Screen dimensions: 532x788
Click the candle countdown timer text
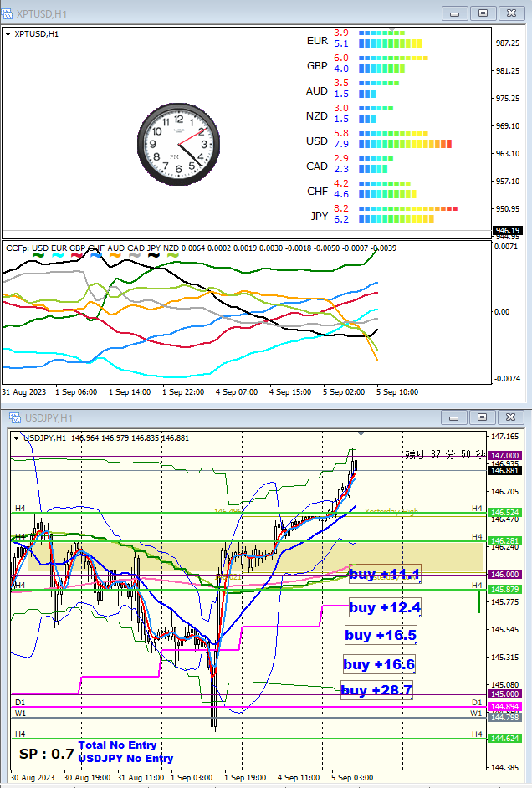click(x=445, y=454)
